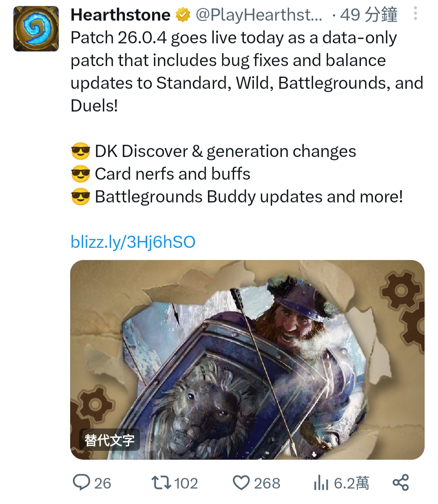This screenshot has height=504, width=438.
Task: Open the dwarf with shield image
Action: tap(247, 360)
